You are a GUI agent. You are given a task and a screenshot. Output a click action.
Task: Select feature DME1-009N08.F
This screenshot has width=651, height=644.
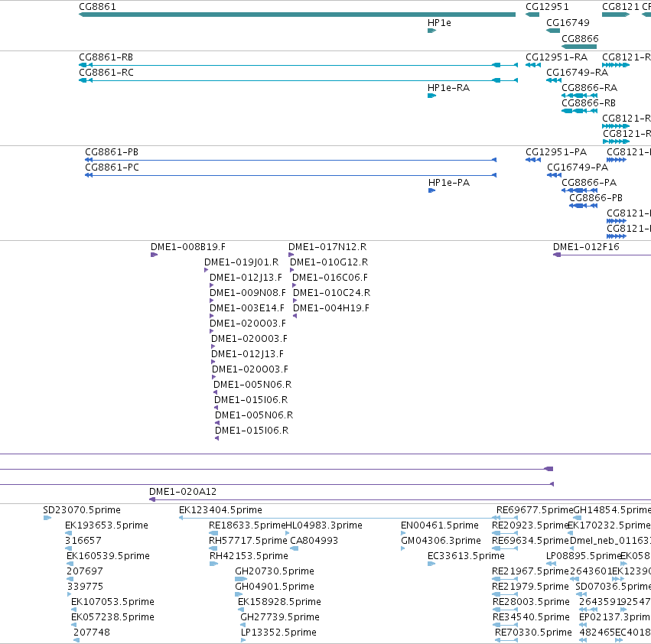212,301
